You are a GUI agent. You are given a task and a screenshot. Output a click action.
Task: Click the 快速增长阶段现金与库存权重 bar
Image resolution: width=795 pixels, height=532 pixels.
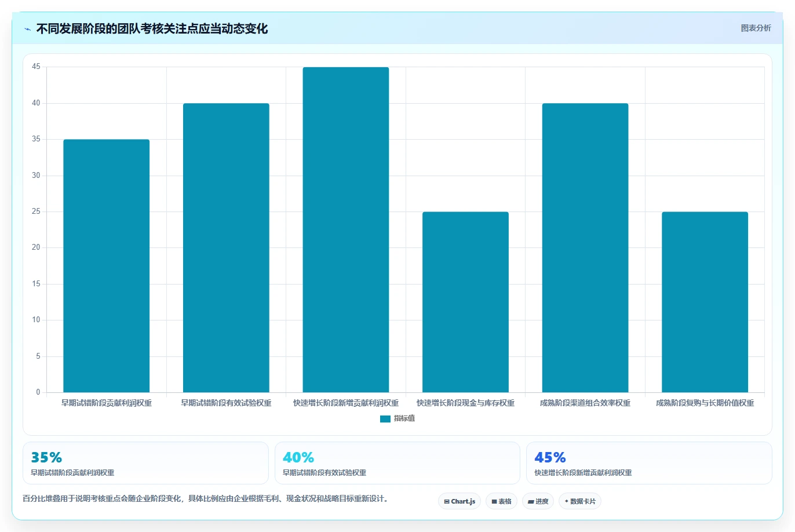pos(465,302)
